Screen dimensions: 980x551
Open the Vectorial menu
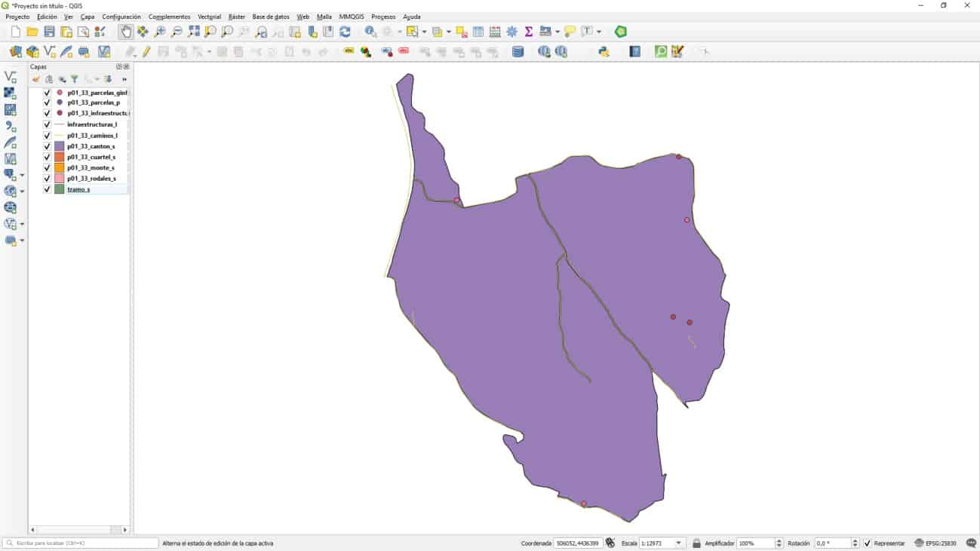[209, 17]
